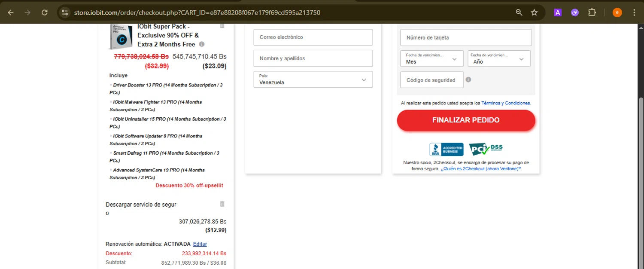Open ¿Quién es 2Checkout (ahora Verifone)? link
The height and width of the screenshot is (269, 644).
click(481, 169)
